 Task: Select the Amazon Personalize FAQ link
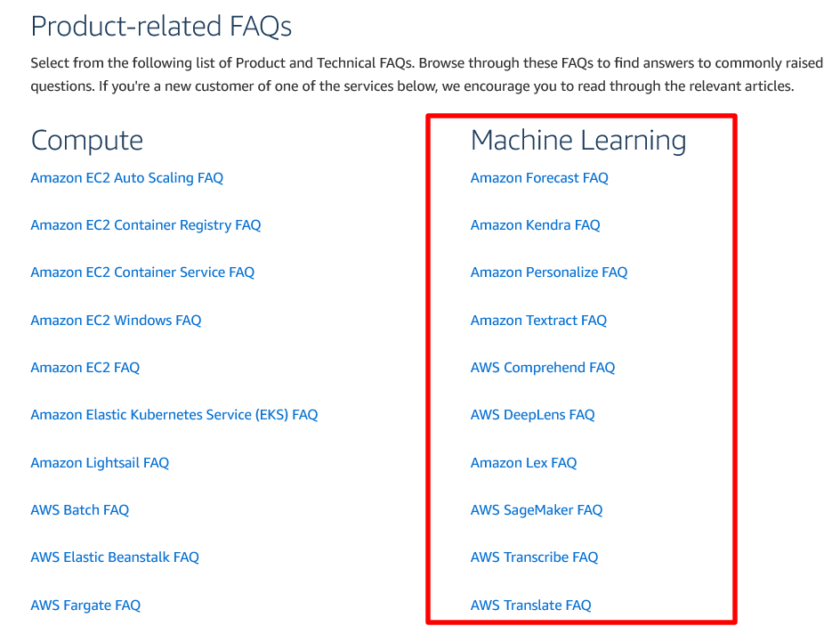pos(549,272)
